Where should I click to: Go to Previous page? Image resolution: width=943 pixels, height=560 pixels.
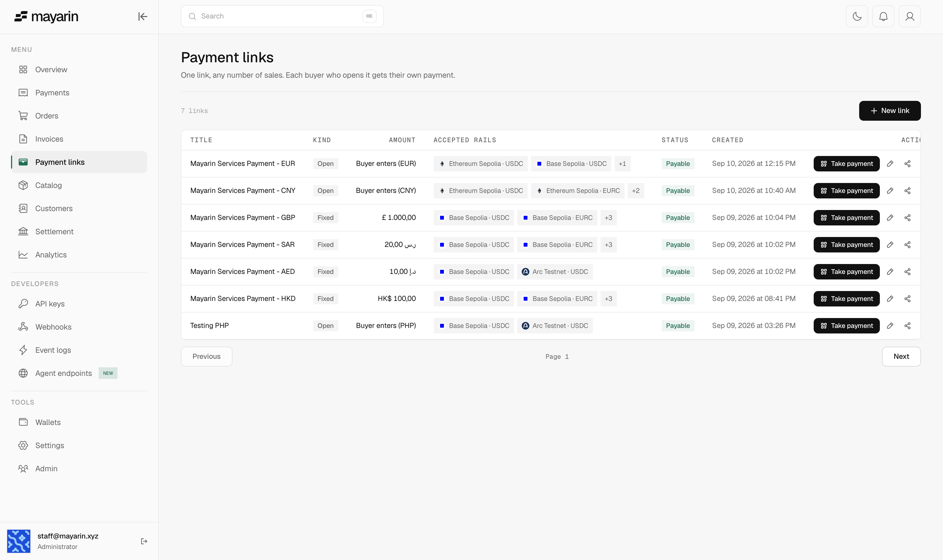tap(207, 357)
